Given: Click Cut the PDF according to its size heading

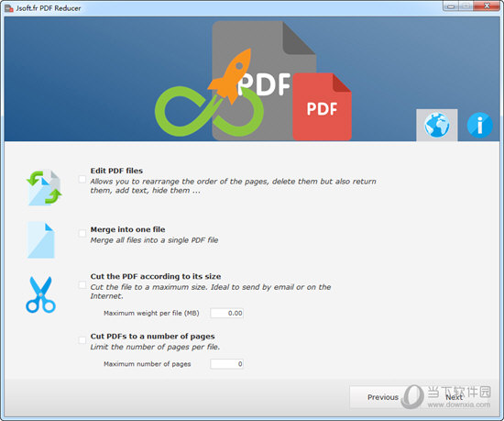Looking at the screenshot, I should click(x=156, y=276).
